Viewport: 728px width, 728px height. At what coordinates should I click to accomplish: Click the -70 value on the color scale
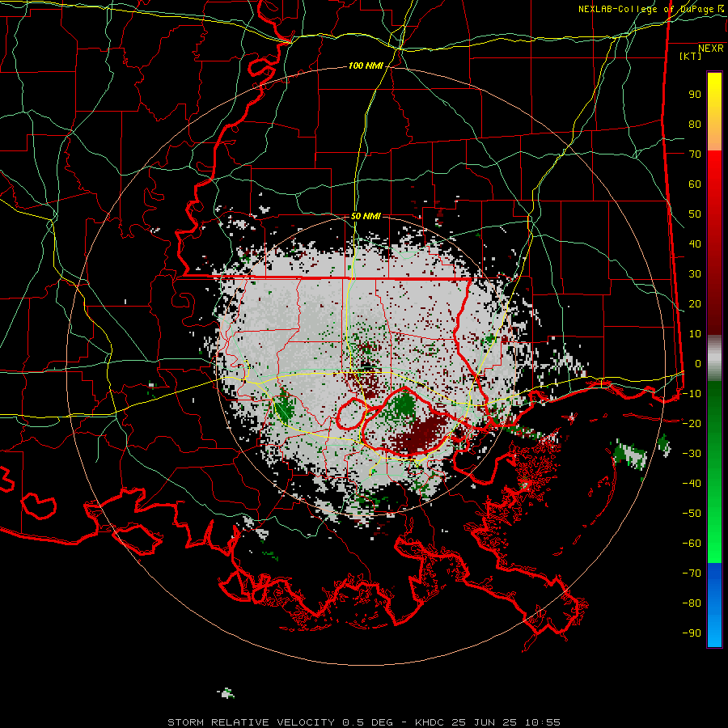click(x=692, y=574)
